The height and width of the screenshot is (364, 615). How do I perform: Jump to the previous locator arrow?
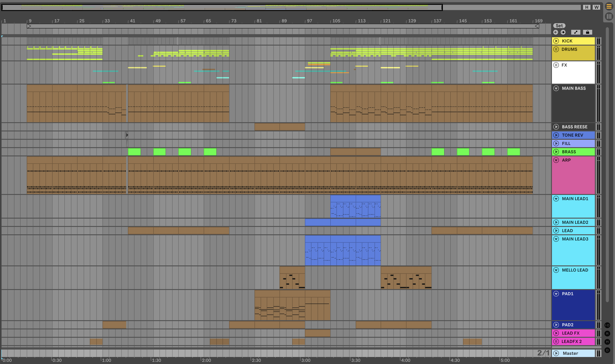click(556, 32)
